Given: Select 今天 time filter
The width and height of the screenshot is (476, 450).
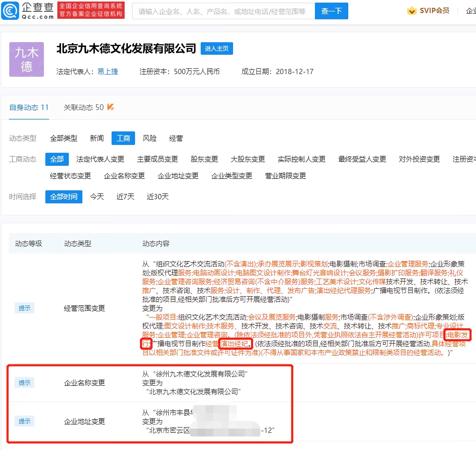Looking at the screenshot, I should 97,197.
